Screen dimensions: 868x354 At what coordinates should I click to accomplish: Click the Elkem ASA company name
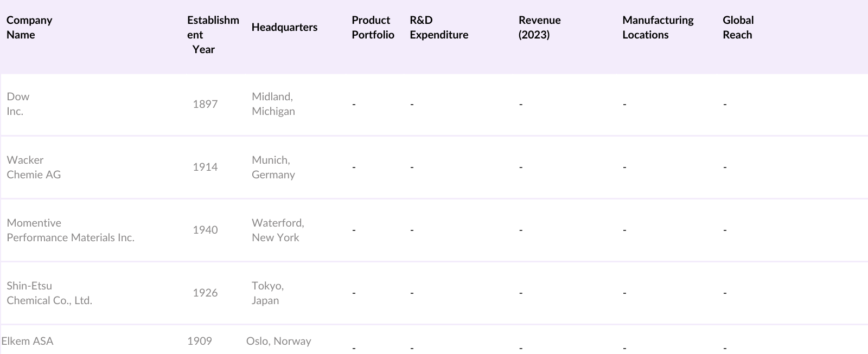click(x=28, y=341)
